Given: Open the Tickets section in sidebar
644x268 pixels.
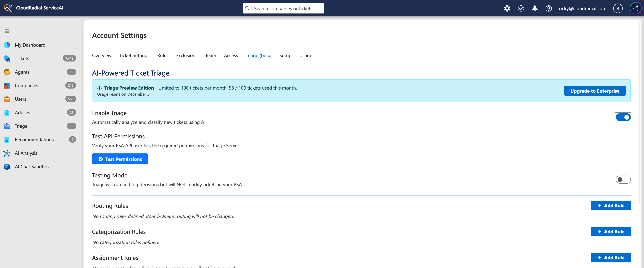Looking at the screenshot, I should [22, 58].
